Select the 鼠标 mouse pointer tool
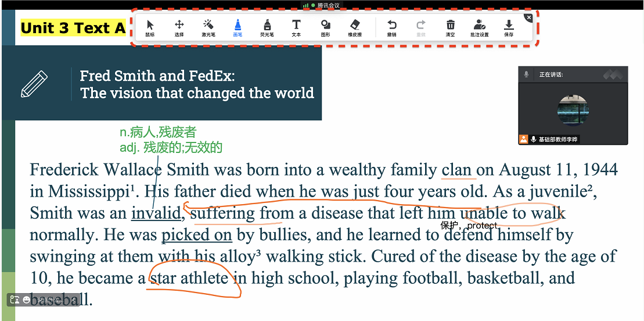Image resolution: width=644 pixels, height=321 pixels. pos(150,28)
